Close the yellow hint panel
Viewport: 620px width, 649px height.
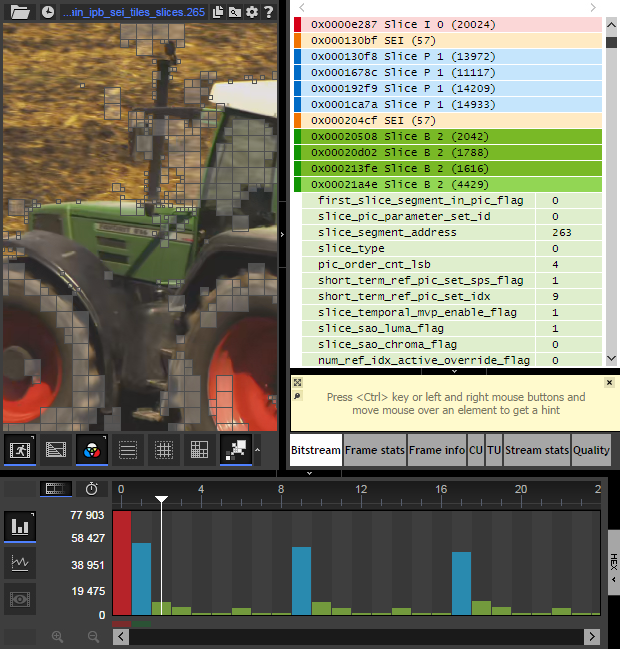(609, 382)
